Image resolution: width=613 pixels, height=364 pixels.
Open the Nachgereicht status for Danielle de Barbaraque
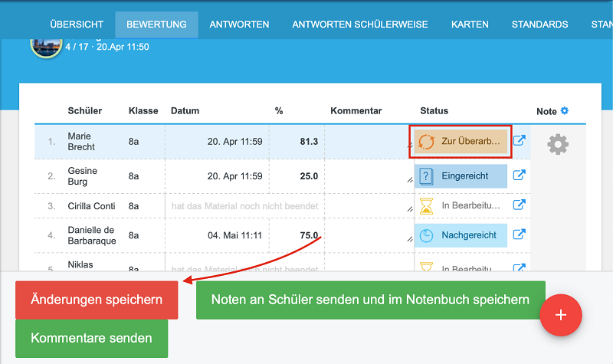[x=461, y=235]
